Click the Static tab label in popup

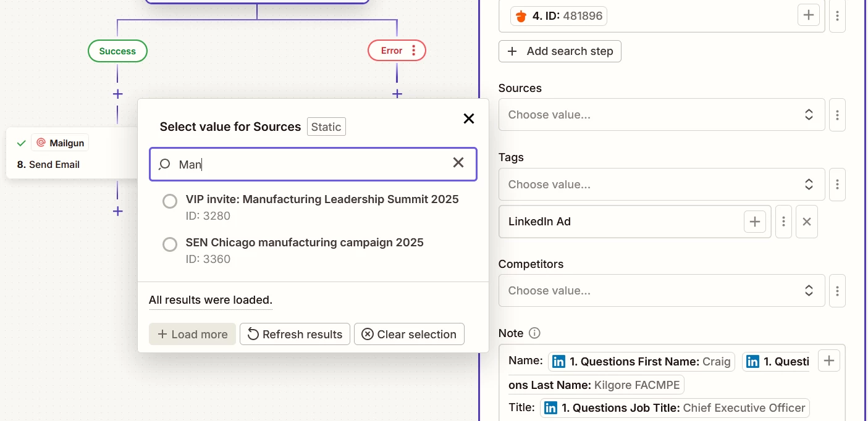(326, 127)
